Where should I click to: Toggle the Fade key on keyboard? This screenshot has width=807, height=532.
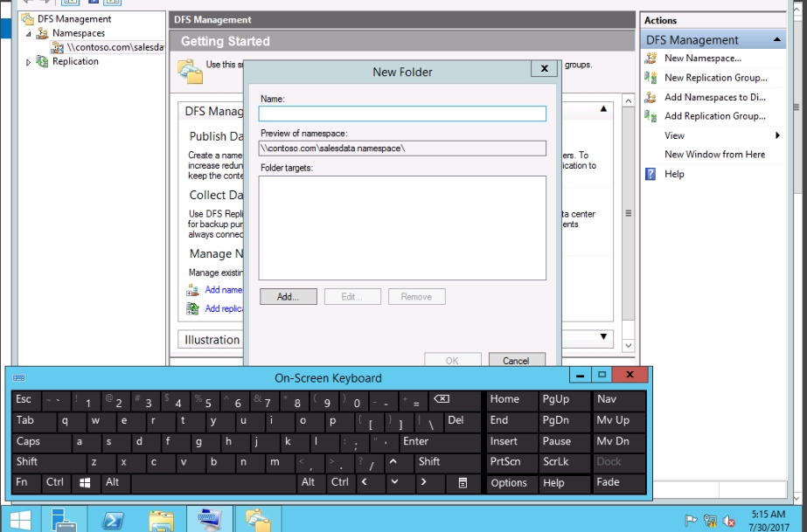coord(619,483)
